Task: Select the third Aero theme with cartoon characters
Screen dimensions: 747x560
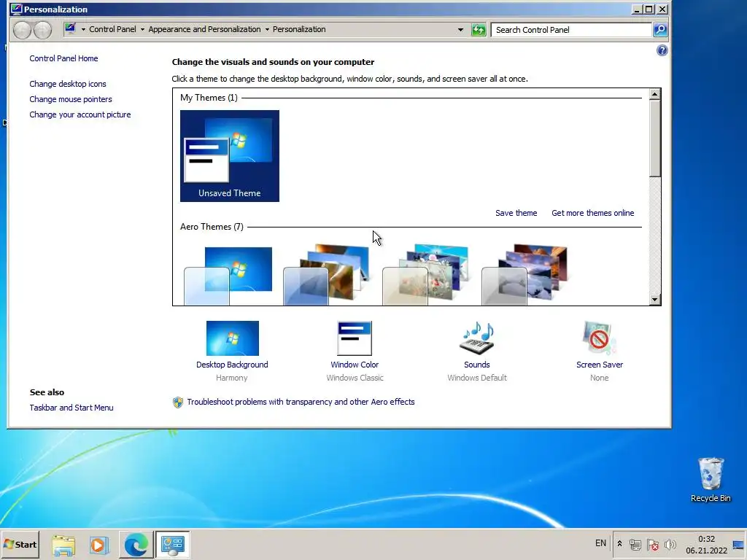Action: click(x=426, y=275)
